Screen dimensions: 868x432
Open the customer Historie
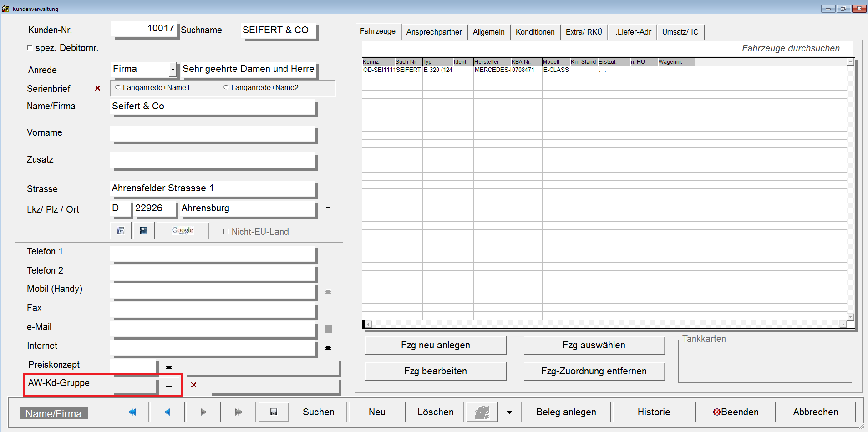click(x=654, y=412)
